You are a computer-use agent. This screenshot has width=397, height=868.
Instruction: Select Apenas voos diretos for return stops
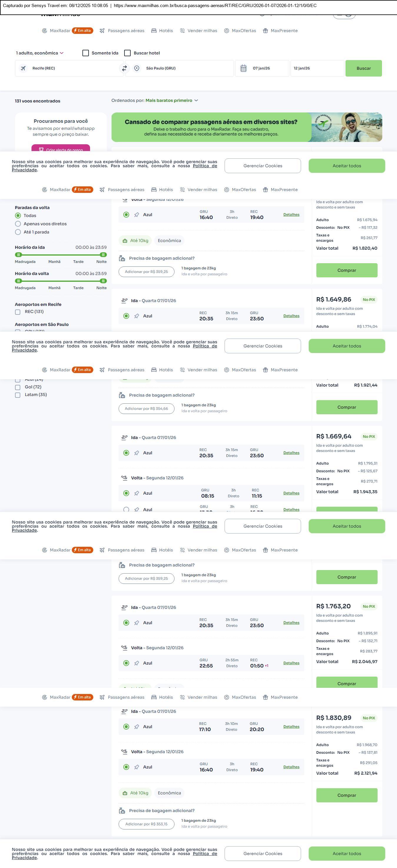[18, 224]
